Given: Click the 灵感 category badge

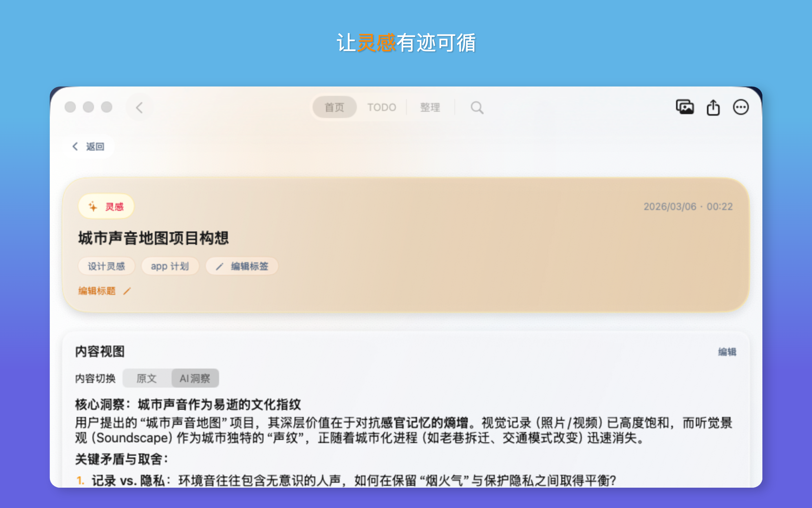Looking at the screenshot, I should point(106,206).
